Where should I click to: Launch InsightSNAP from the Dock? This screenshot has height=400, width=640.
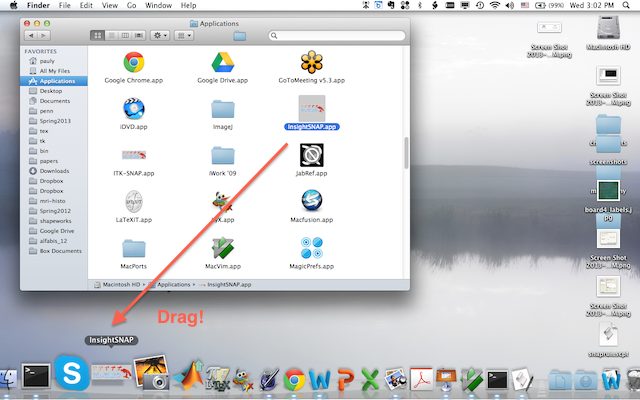point(112,373)
